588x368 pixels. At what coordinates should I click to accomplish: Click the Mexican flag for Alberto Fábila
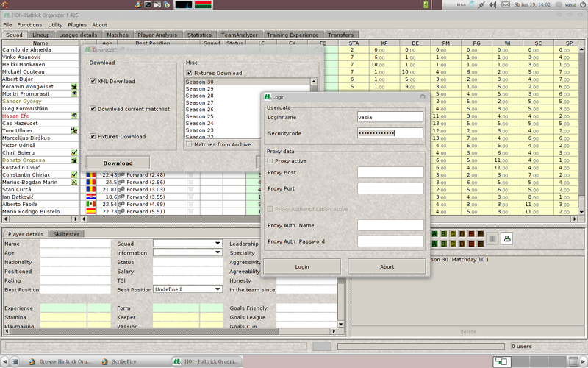(x=90, y=204)
